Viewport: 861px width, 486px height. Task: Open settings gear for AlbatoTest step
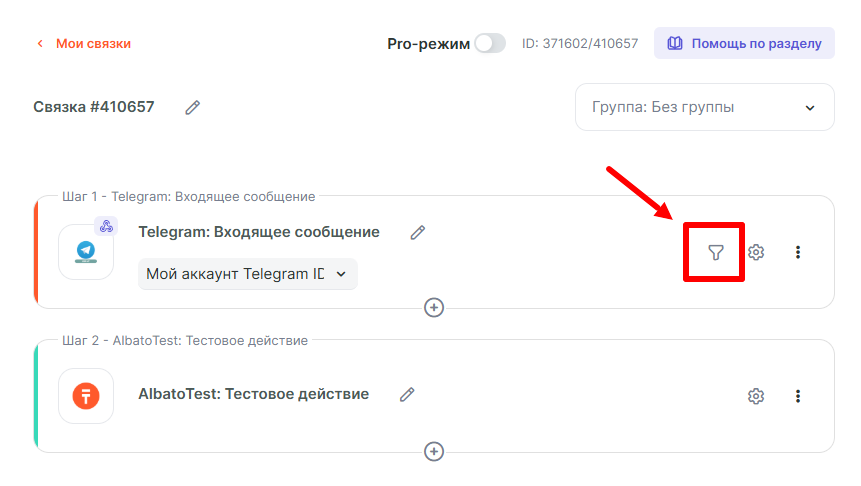click(756, 396)
